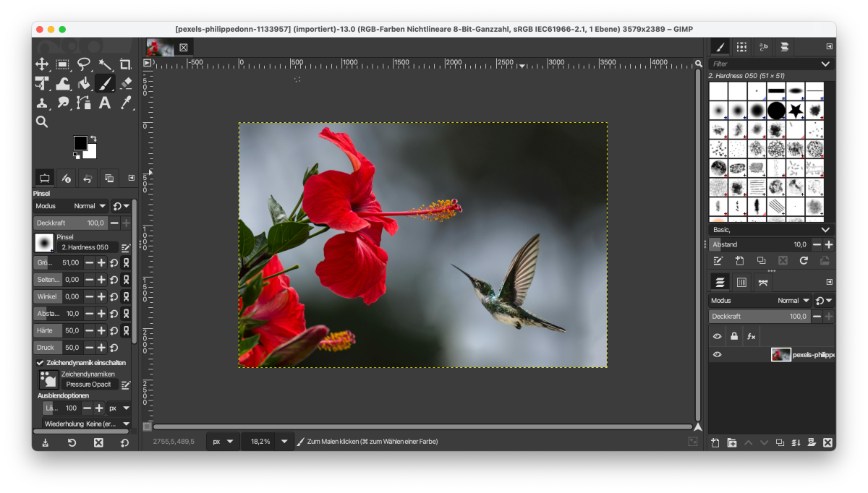Disable the Zeichendynamik einschalten checkbox
Image resolution: width=868 pixels, height=493 pixels.
tap(41, 362)
